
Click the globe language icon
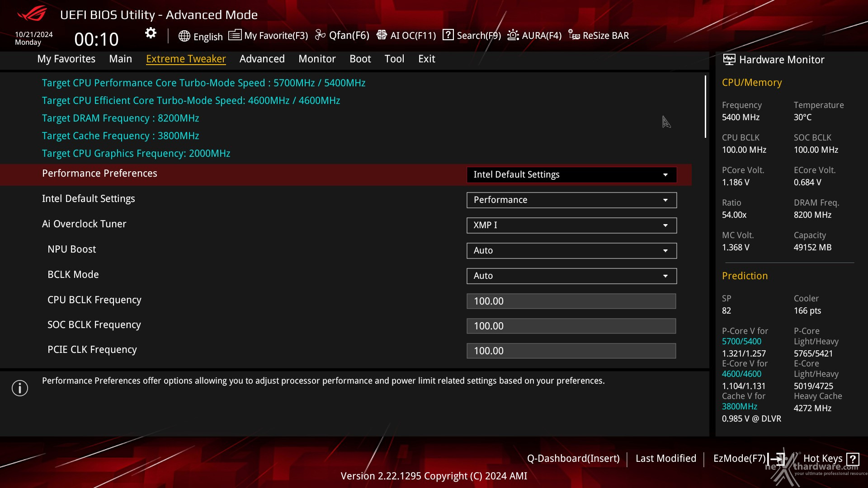(x=184, y=36)
